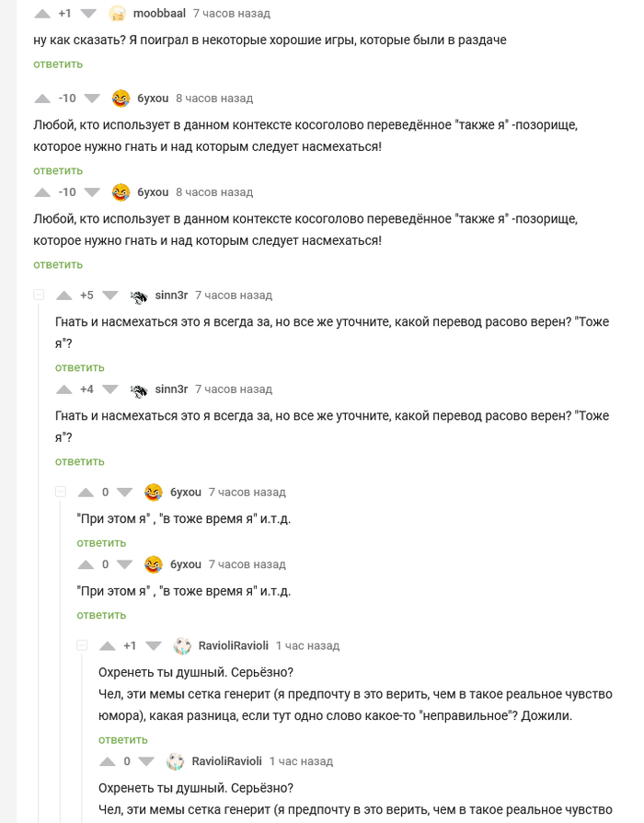This screenshot has width=644, height=823.
Task: Click "ответить" under RavioliRavioli's +1 comment
Action: click(122, 739)
